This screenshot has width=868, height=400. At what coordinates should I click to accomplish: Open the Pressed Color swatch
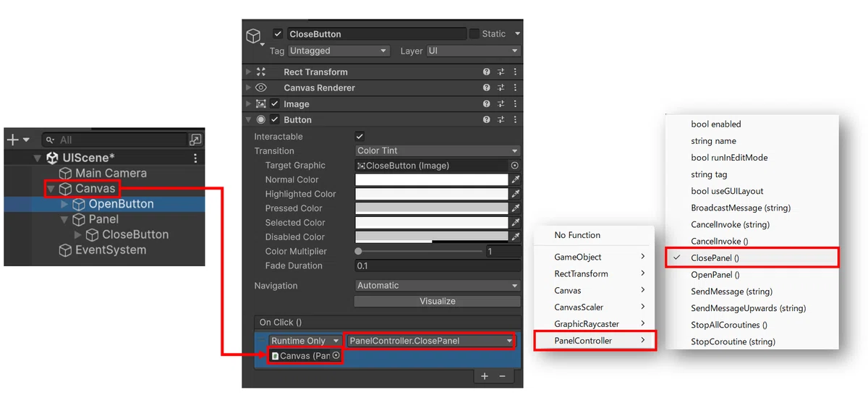click(432, 208)
